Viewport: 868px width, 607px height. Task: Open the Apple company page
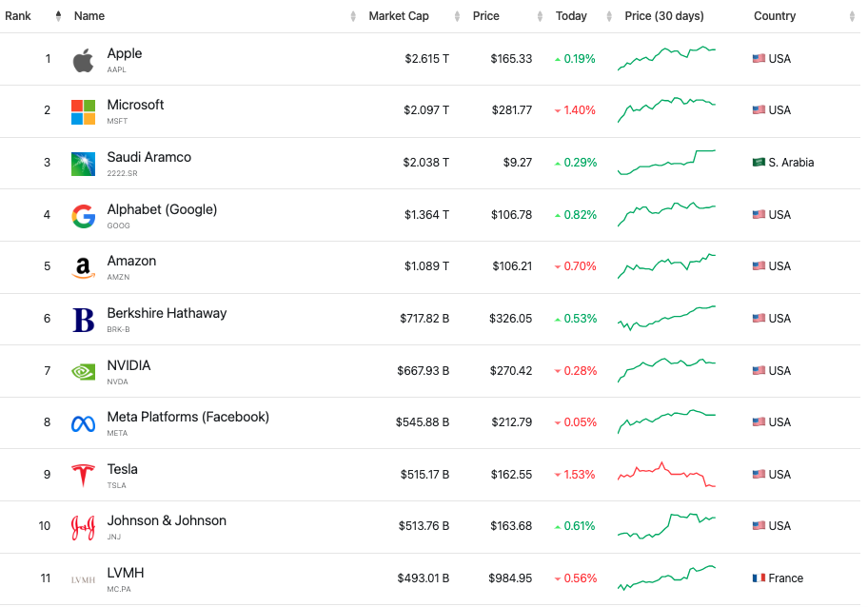(125, 53)
